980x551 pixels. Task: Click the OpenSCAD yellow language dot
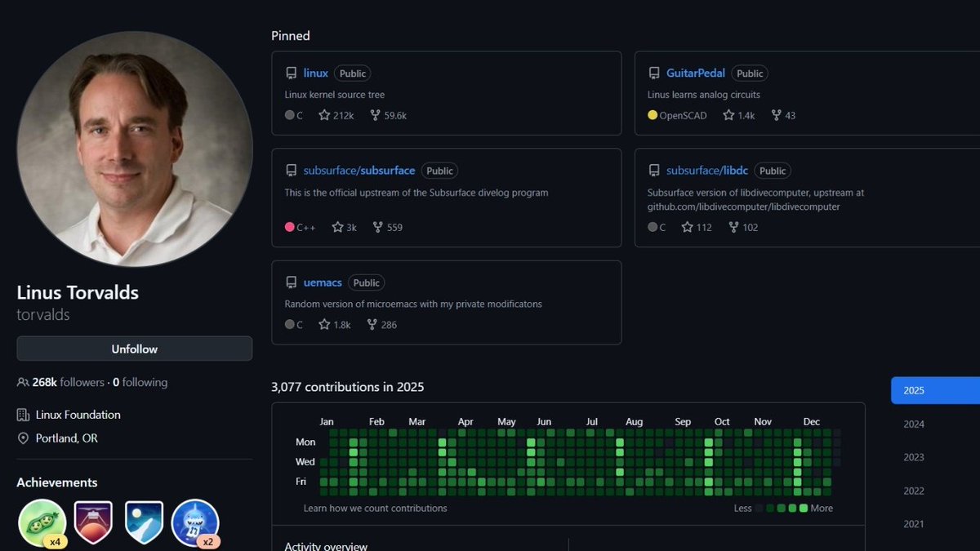(653, 115)
